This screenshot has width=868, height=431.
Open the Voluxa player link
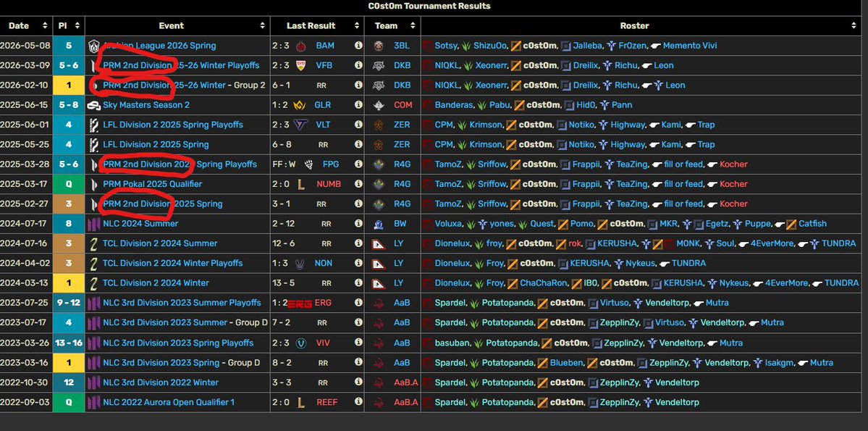click(450, 224)
